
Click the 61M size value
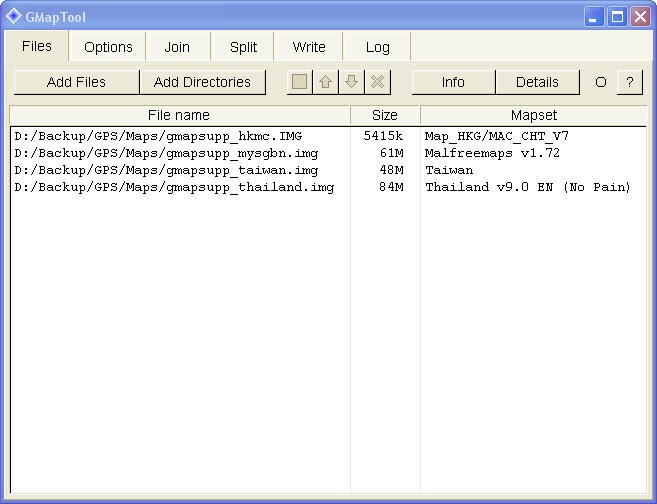coord(391,153)
